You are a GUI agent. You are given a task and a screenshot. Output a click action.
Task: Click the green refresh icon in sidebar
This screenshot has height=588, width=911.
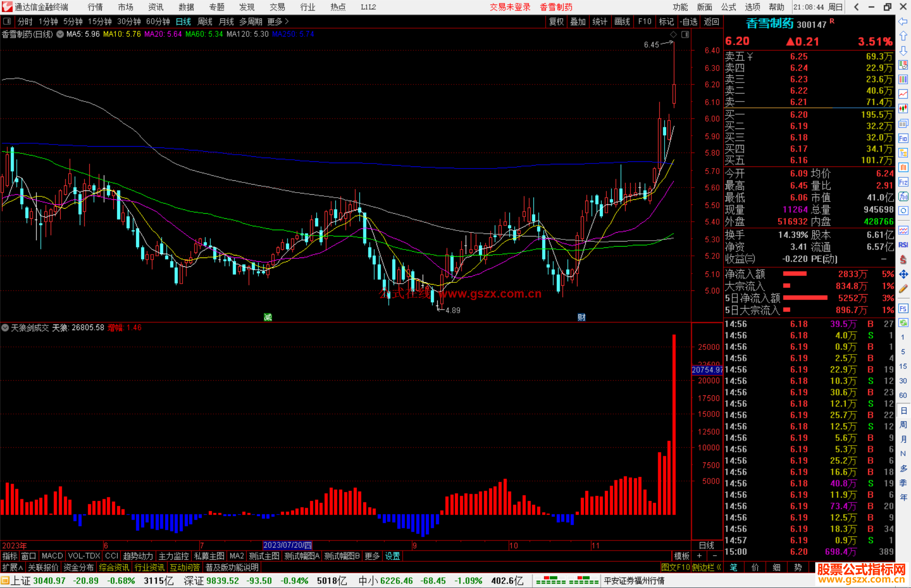pos(903,323)
